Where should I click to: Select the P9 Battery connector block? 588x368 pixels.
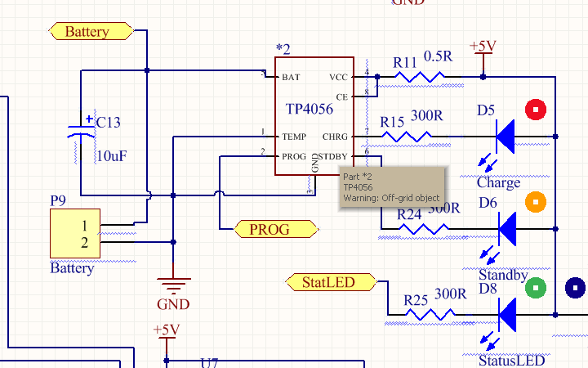click(x=74, y=234)
